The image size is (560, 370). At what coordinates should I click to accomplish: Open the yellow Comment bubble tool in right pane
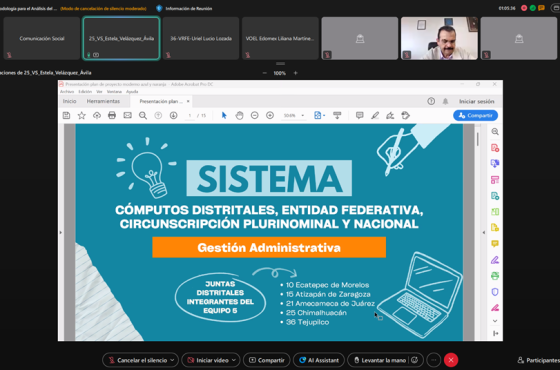tap(495, 244)
